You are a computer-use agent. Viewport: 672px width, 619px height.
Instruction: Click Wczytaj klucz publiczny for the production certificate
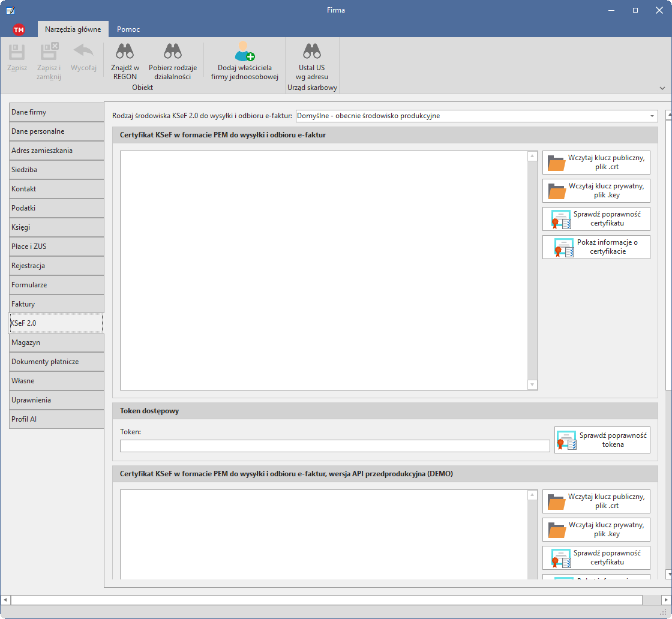(x=596, y=163)
